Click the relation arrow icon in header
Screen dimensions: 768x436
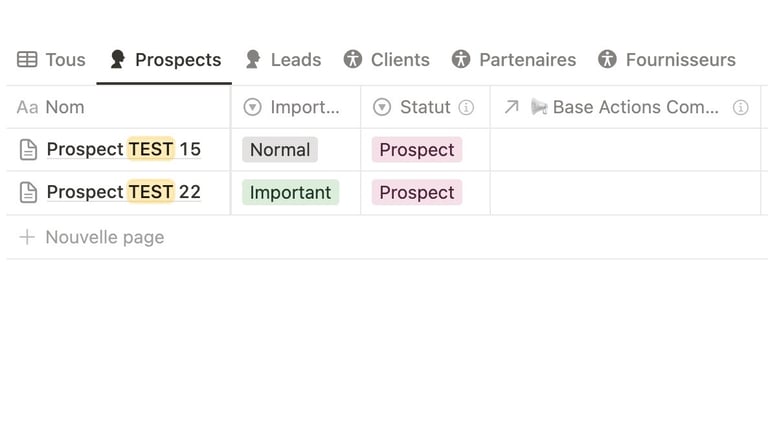click(511, 107)
